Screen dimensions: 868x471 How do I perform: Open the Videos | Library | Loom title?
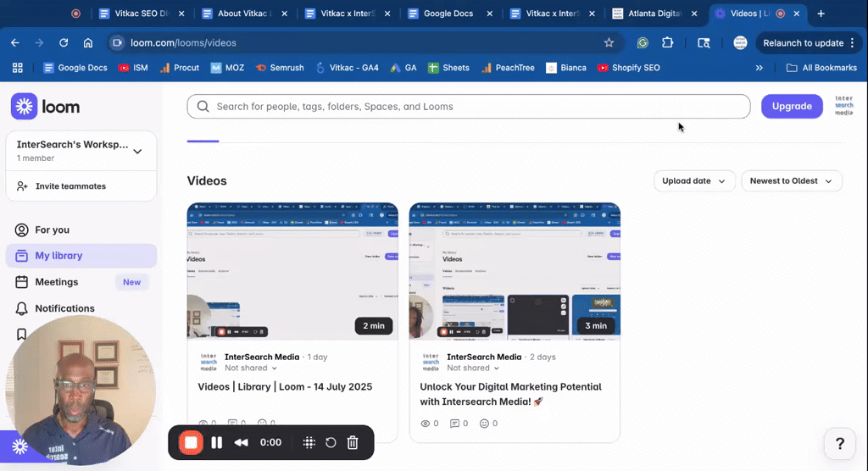285,387
